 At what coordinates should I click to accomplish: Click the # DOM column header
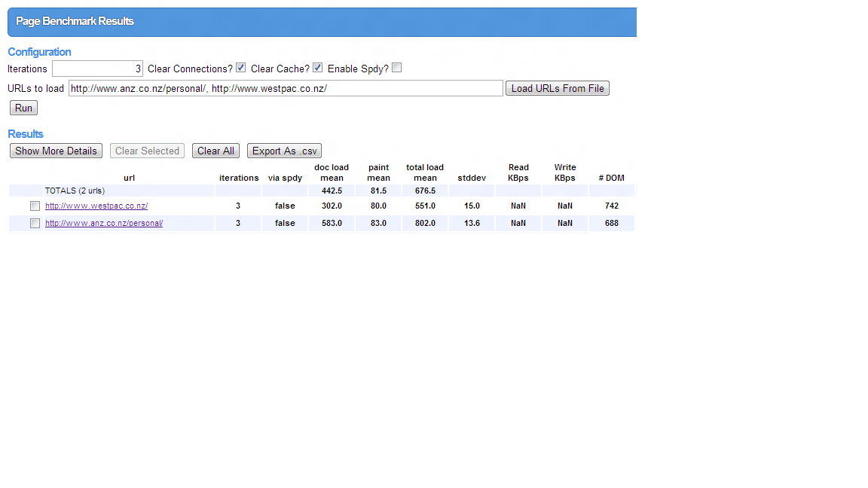(x=612, y=178)
